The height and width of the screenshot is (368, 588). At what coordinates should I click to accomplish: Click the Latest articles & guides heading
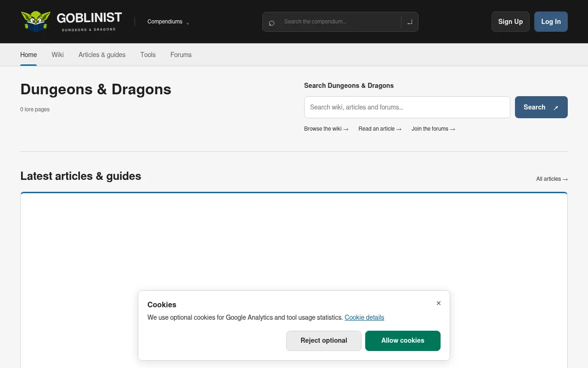tap(81, 176)
